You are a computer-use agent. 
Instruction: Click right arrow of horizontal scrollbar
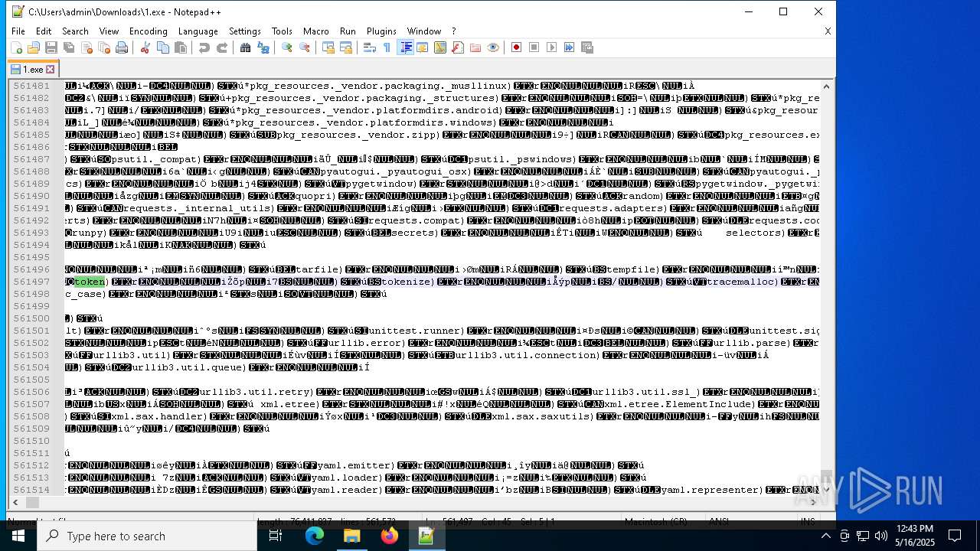click(x=814, y=502)
